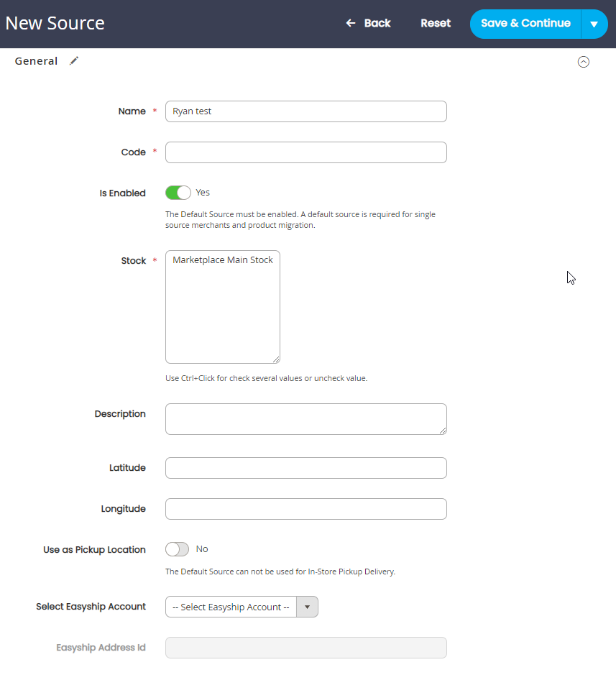Image resolution: width=616 pixels, height=675 pixels.
Task: Click the Reset button
Action: tap(436, 23)
